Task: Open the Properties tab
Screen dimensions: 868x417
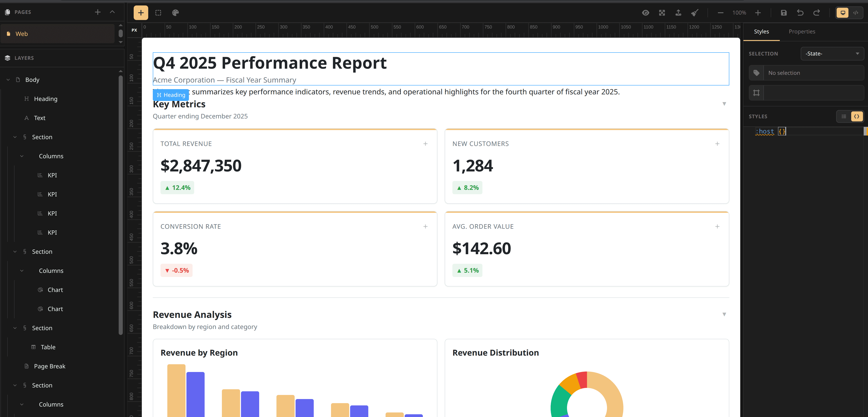Action: 802,31
